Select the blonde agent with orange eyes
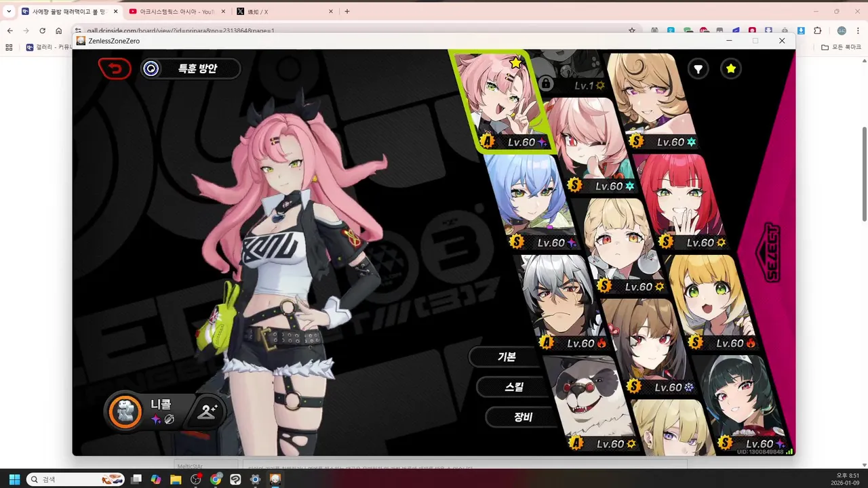Image resolution: width=868 pixels, height=488 pixels. pyautogui.click(x=620, y=245)
